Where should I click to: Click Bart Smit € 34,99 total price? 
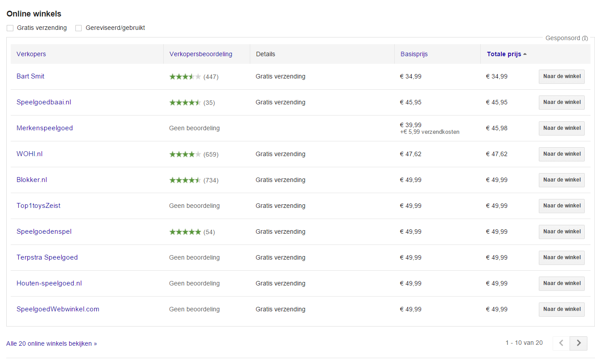click(x=497, y=76)
